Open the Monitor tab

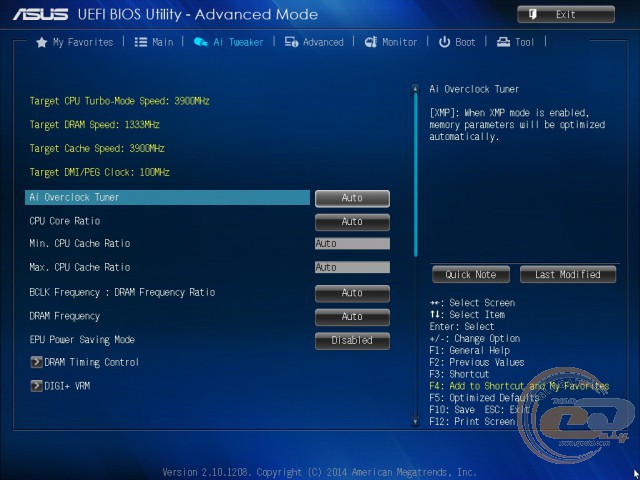(391, 42)
